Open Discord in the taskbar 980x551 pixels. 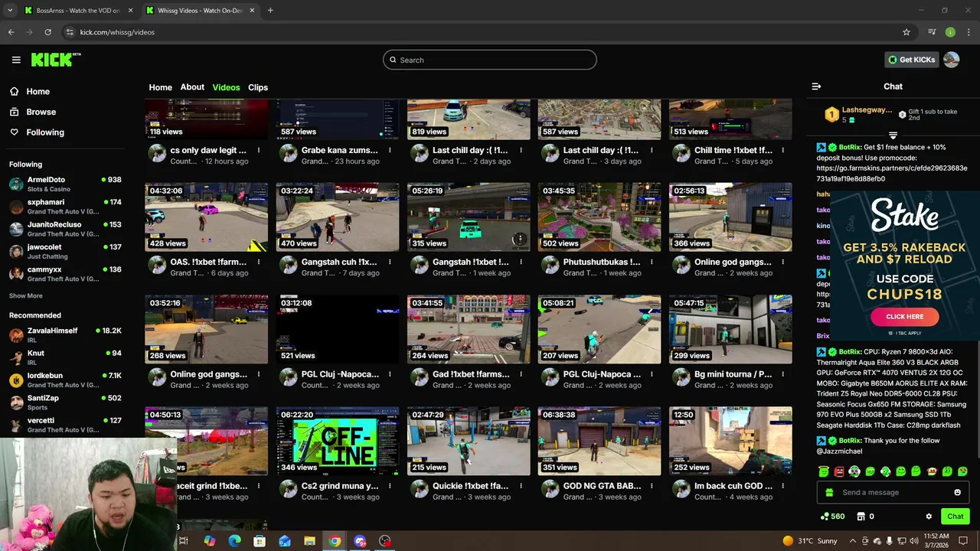360,541
